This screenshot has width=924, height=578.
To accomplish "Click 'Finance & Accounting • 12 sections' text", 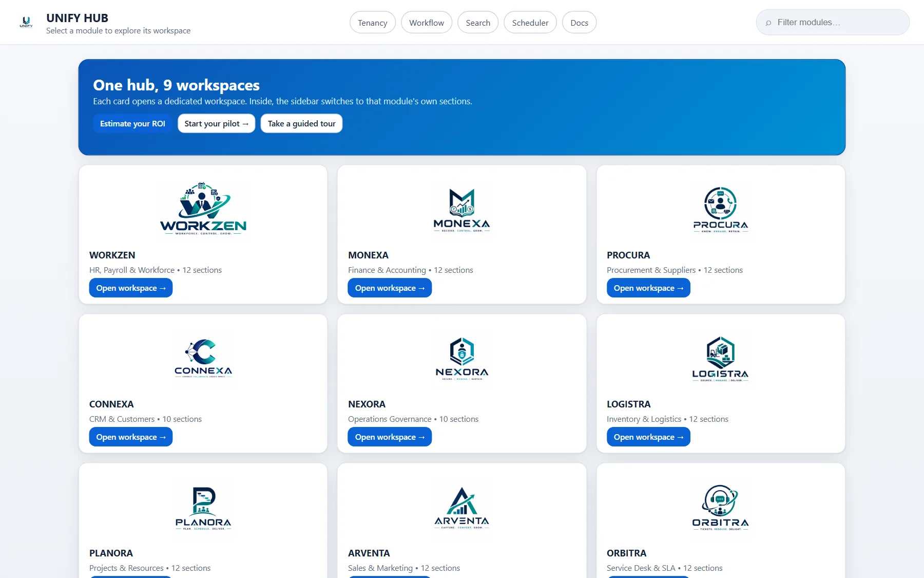I will 411,270.
